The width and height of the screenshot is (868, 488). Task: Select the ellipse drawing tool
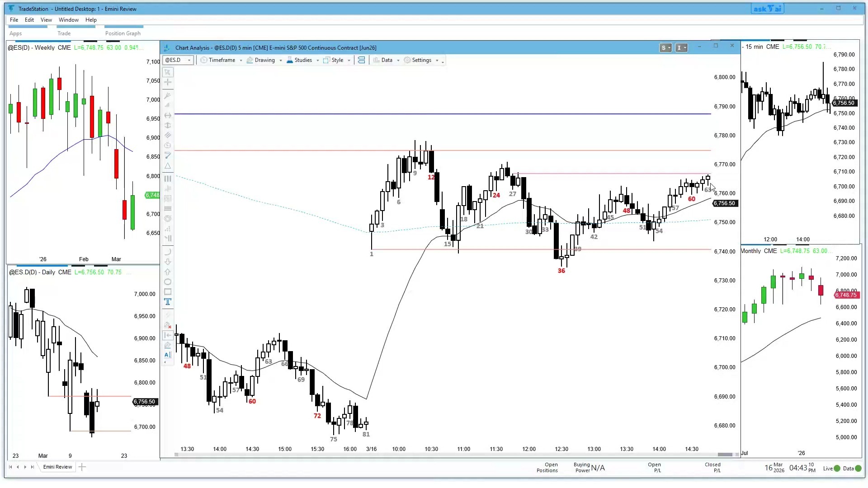point(168,282)
